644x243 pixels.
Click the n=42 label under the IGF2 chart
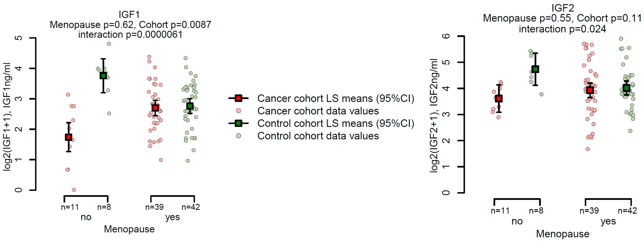click(x=627, y=211)
